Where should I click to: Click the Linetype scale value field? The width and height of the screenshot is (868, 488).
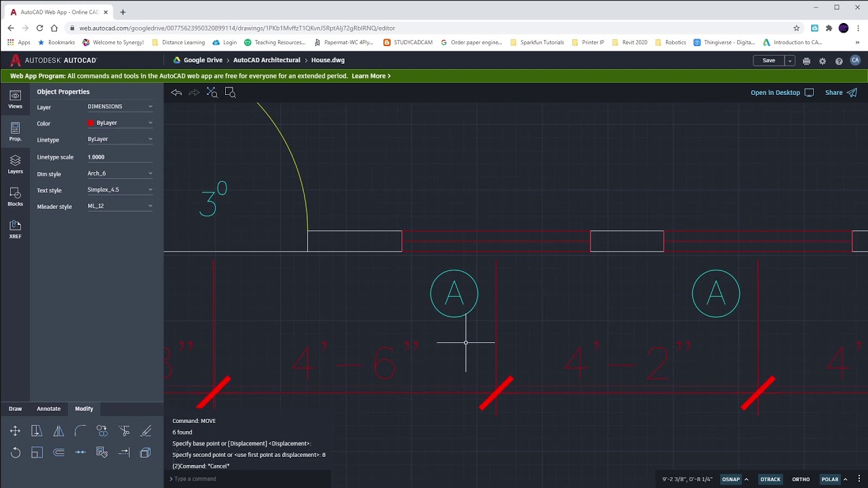pyautogui.click(x=120, y=157)
